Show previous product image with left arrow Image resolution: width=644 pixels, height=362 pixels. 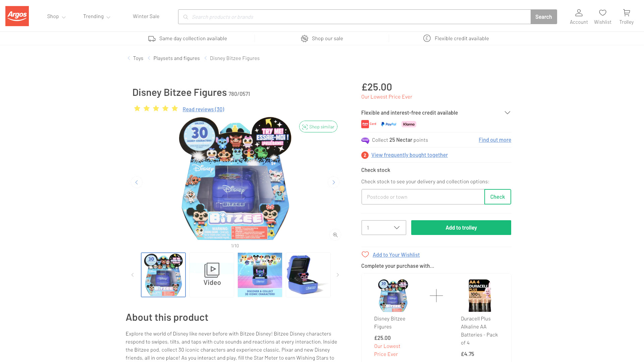click(x=137, y=182)
